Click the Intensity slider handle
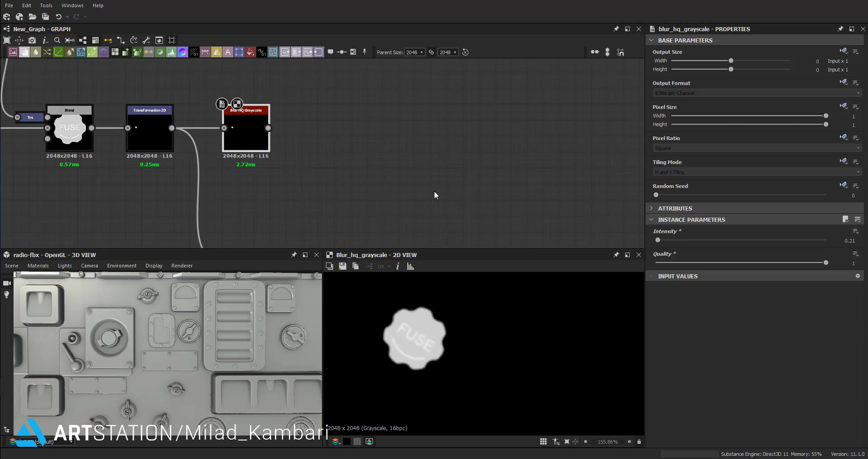Image resolution: width=868 pixels, height=459 pixels. click(658, 240)
